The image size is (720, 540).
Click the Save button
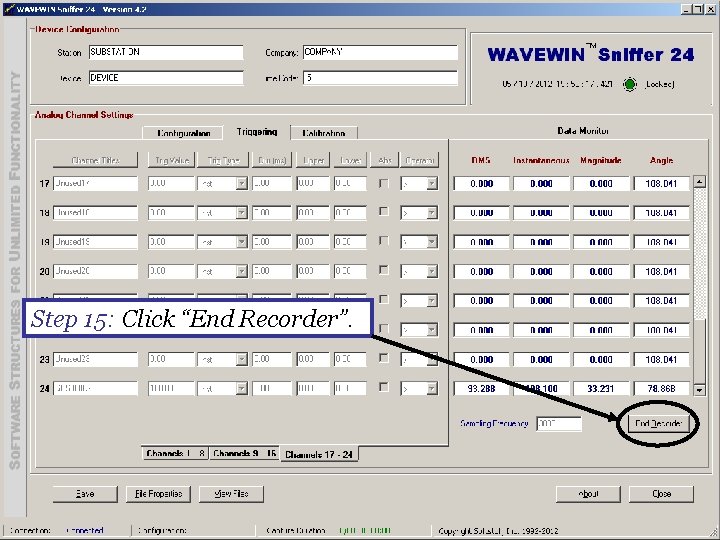click(85, 494)
